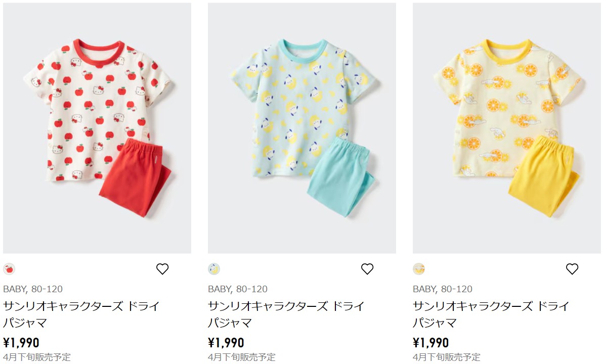
Task: Select the blue lemon pattern color swatch
Action: pos(214,269)
